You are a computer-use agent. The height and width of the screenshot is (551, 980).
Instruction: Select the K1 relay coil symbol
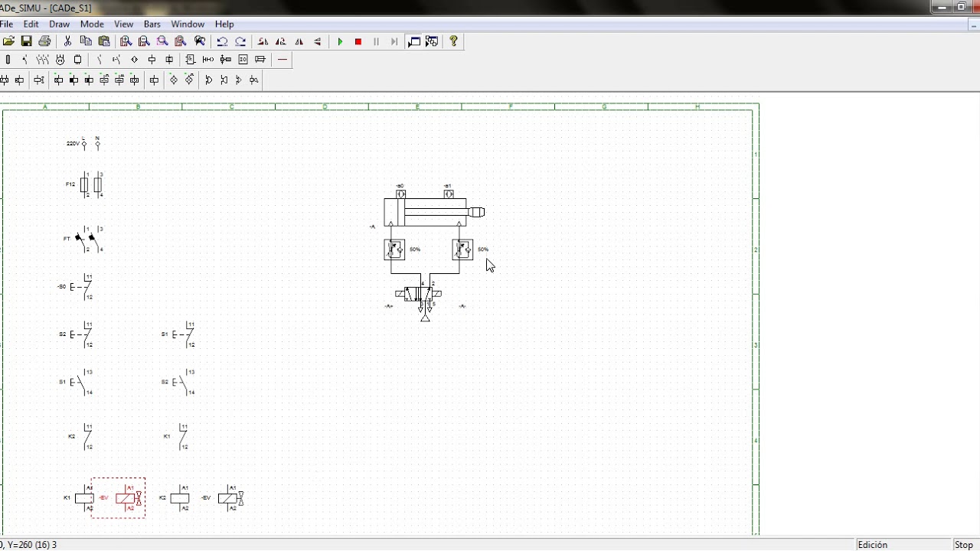tap(85, 498)
